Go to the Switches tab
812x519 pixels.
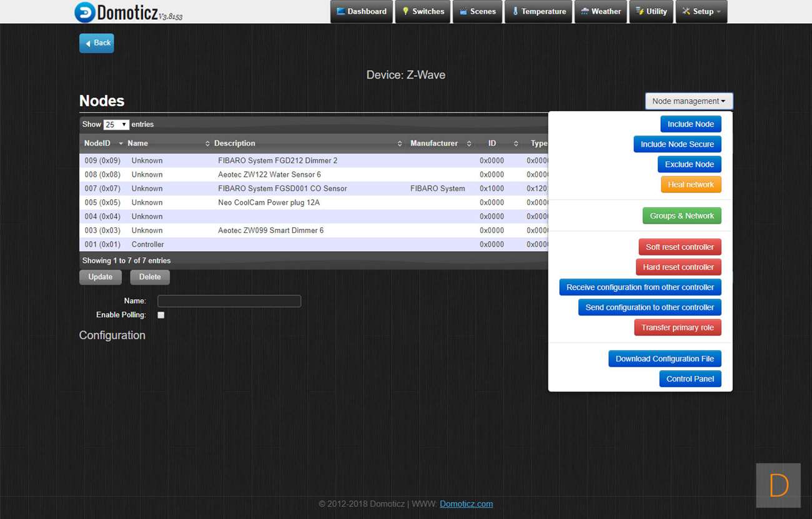coord(423,11)
